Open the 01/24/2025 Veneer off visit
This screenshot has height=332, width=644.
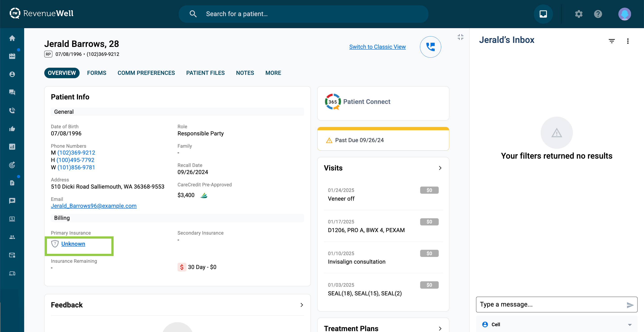383,194
